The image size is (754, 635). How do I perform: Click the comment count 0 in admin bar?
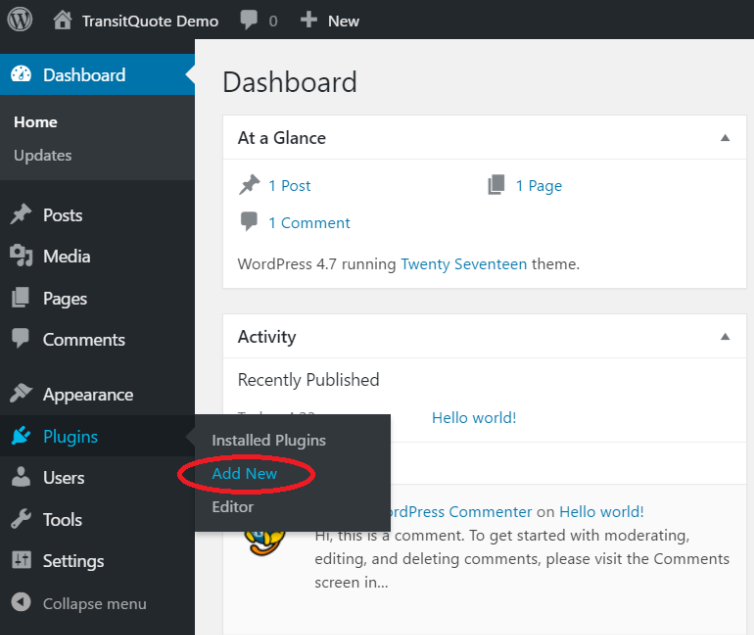click(273, 21)
